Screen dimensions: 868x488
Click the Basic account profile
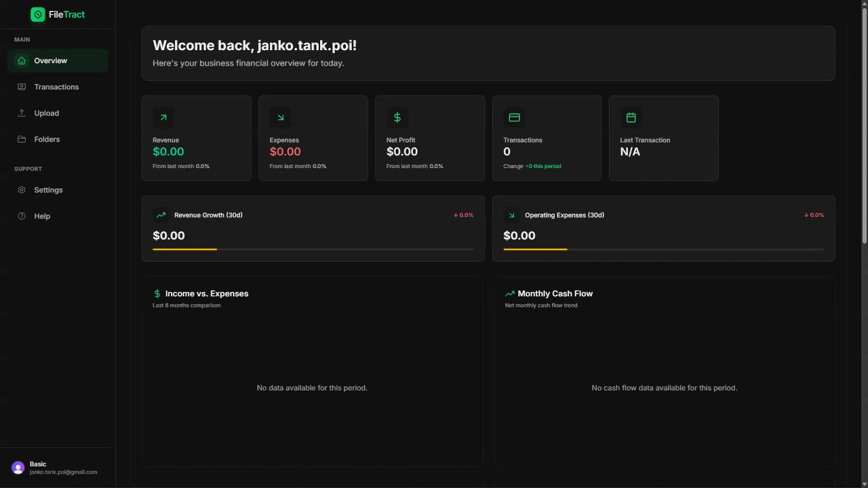(x=63, y=468)
